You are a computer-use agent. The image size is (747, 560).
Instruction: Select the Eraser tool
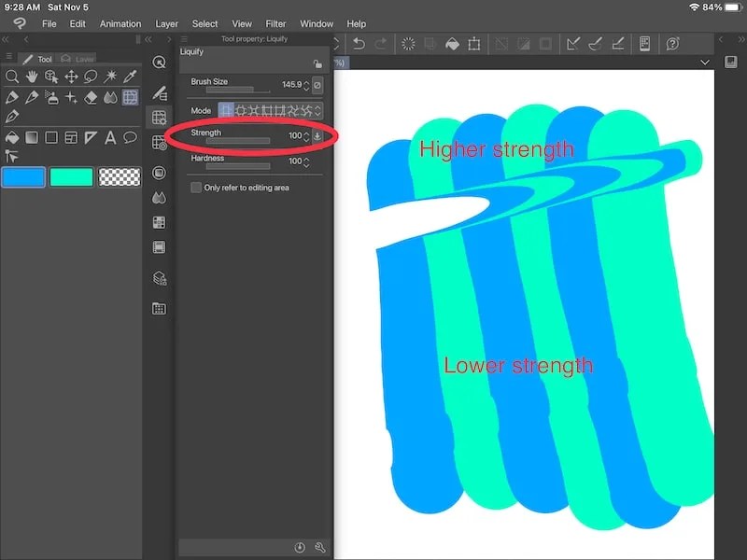[x=92, y=97]
